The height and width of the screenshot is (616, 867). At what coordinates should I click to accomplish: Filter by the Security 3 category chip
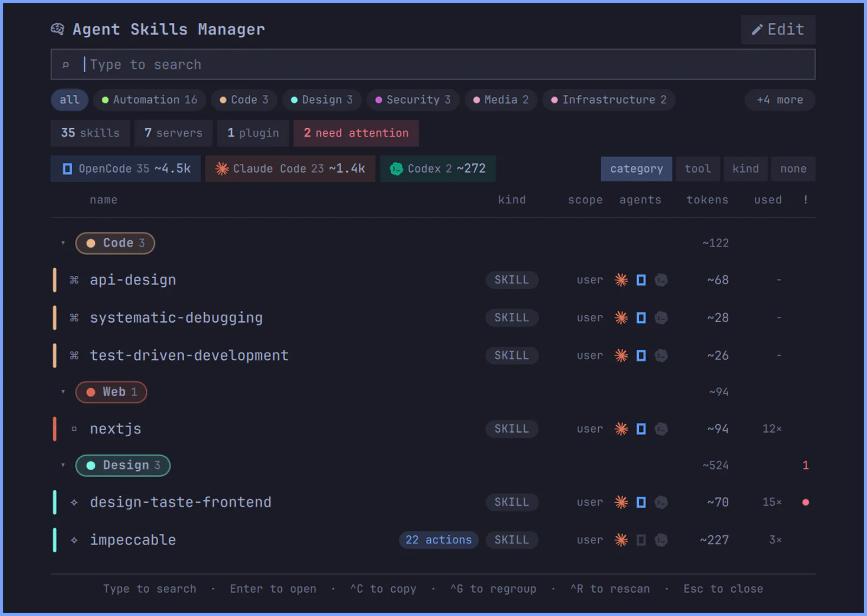coord(413,100)
